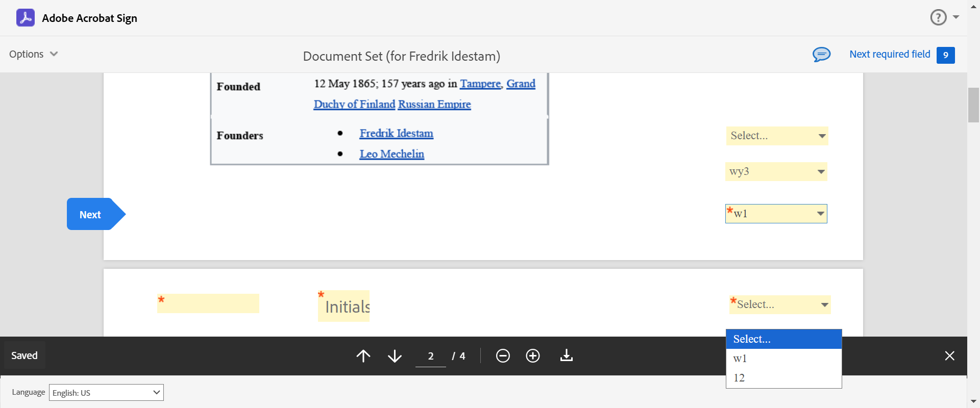Close the bottom toolbar with X
The width and height of the screenshot is (980, 408).
[949, 355]
